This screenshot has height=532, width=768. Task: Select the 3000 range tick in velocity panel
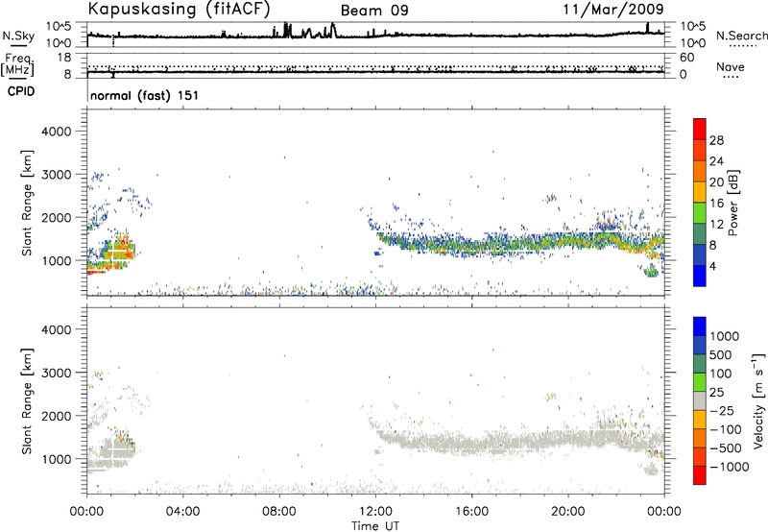57,373
